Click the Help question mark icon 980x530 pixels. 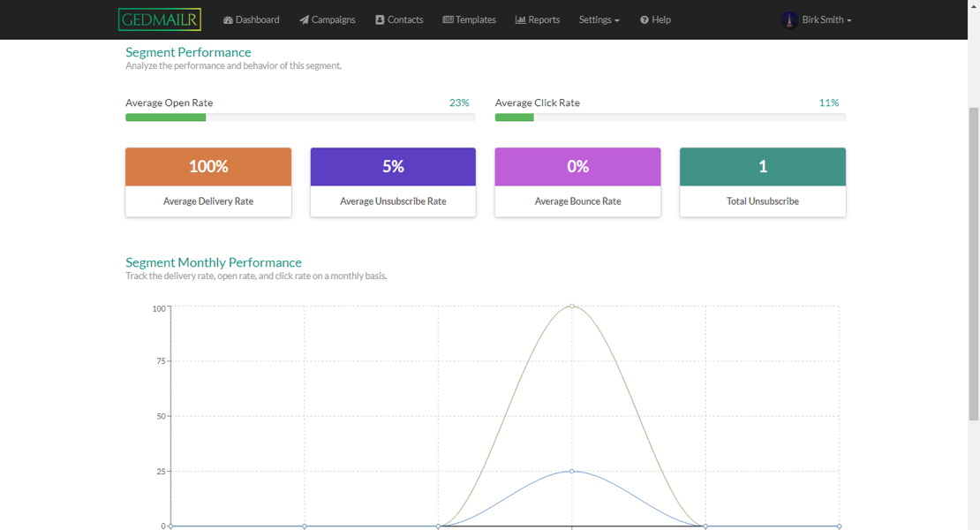click(645, 19)
